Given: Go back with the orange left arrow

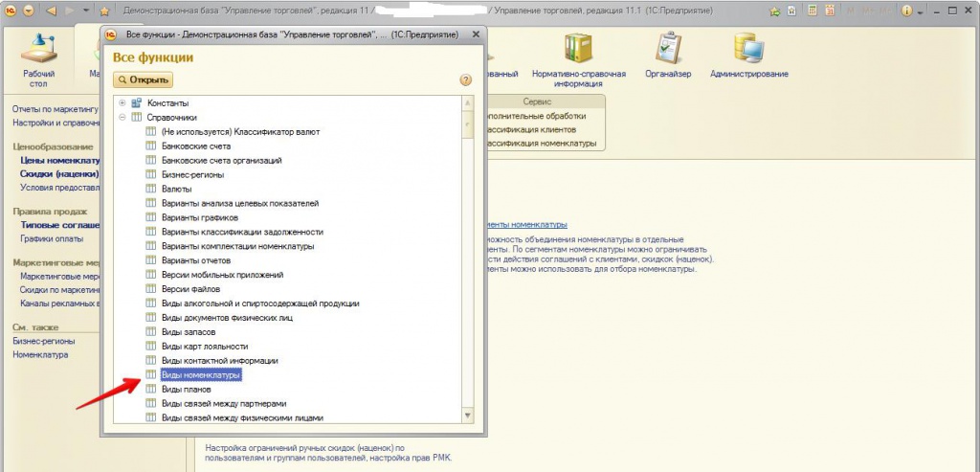Looking at the screenshot, I should [52, 11].
